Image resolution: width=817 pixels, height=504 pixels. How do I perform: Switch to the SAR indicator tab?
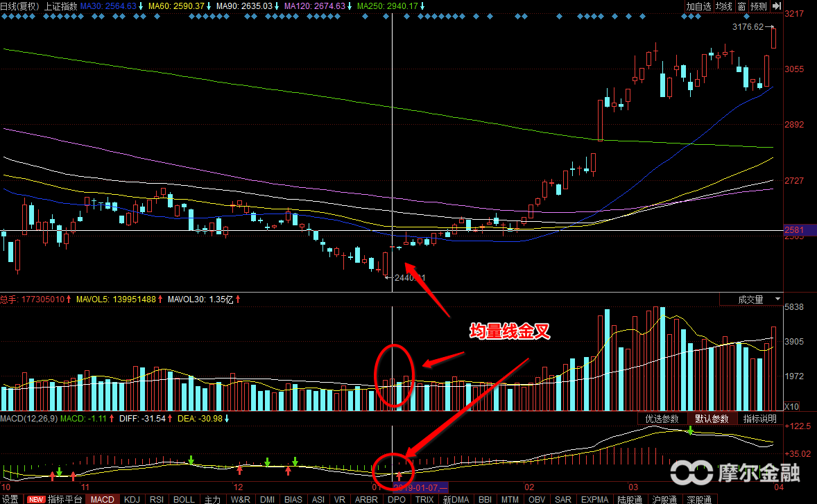563,499
